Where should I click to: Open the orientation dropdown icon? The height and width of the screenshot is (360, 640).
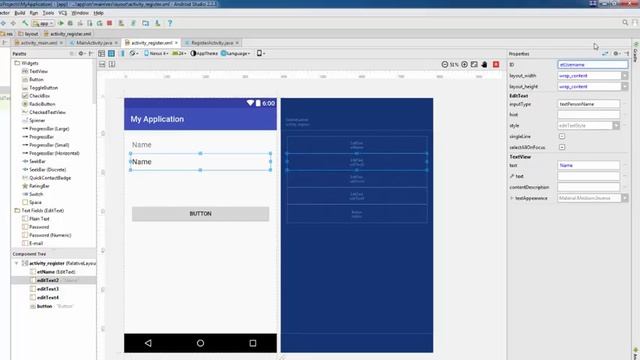[133, 53]
